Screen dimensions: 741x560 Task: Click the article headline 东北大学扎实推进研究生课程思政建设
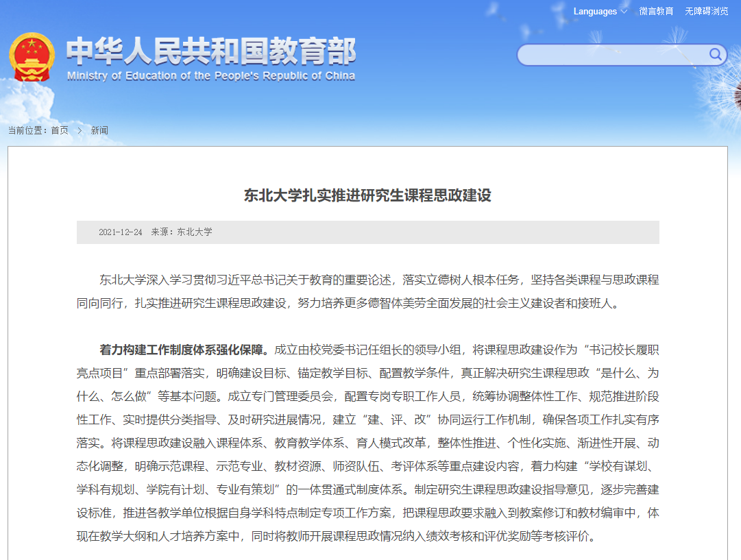click(x=367, y=195)
